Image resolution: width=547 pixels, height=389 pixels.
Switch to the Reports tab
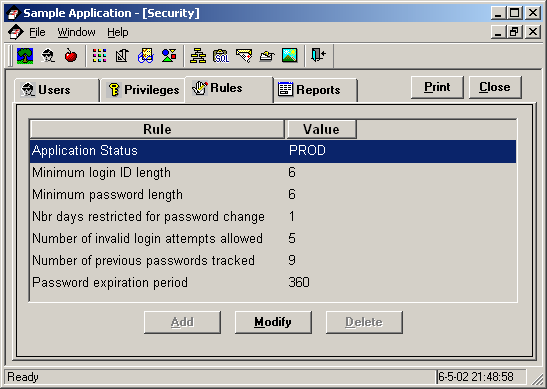coord(315,90)
